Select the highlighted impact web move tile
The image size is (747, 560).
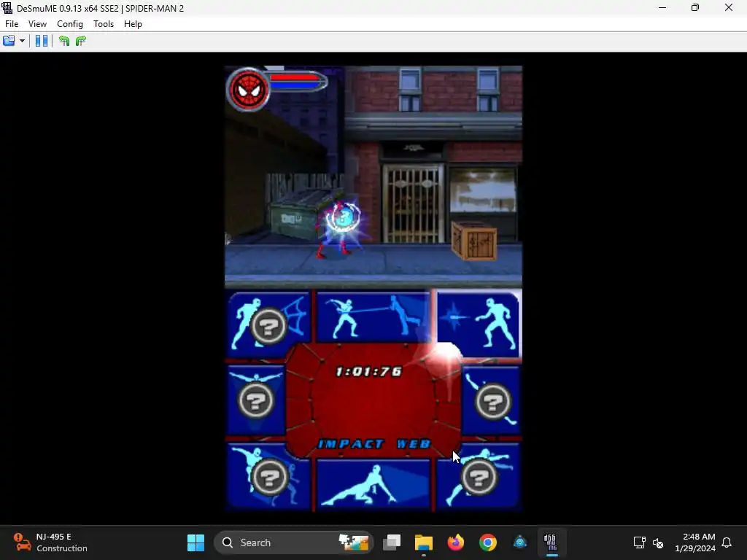478,323
